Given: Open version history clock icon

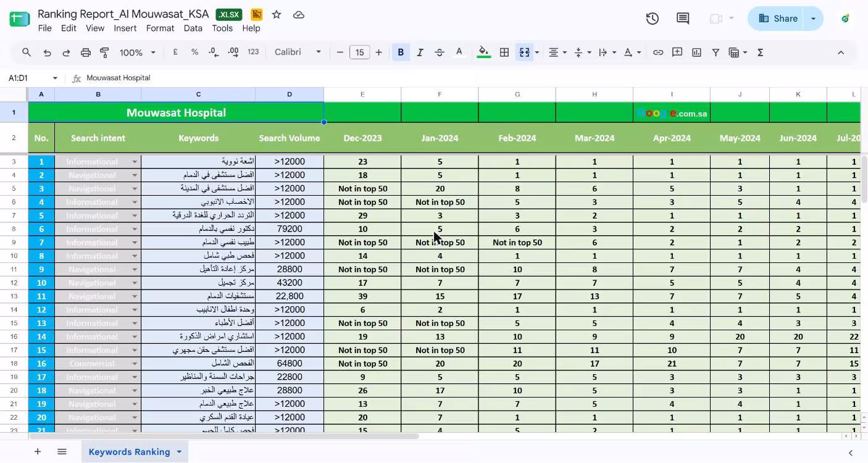Looking at the screenshot, I should point(653,19).
